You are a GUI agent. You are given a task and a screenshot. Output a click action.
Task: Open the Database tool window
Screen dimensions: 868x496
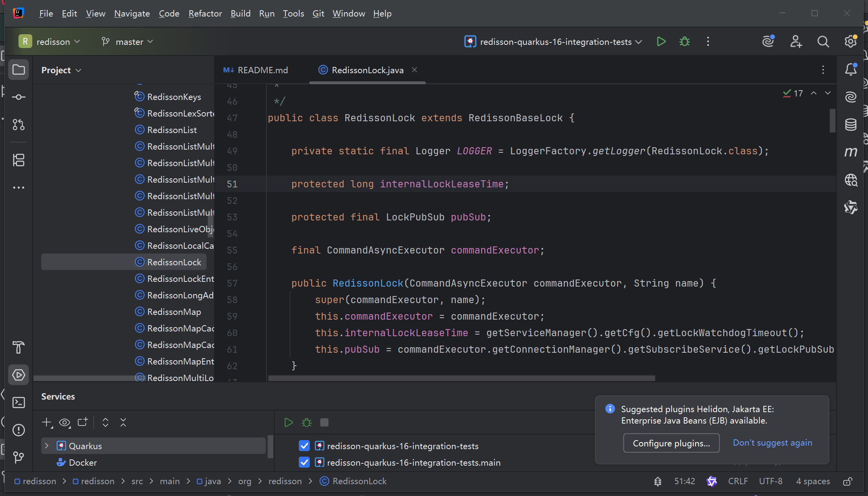click(x=851, y=125)
